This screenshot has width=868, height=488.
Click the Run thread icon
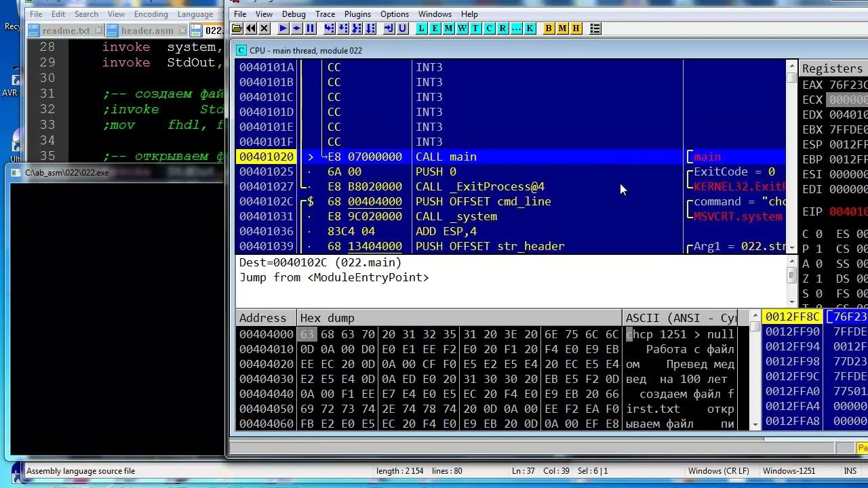coord(296,28)
